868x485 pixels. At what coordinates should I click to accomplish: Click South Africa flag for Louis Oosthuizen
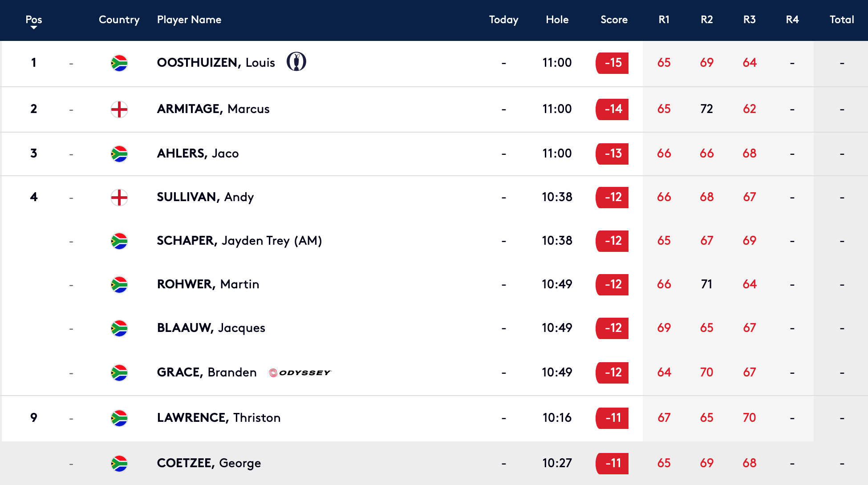119,63
